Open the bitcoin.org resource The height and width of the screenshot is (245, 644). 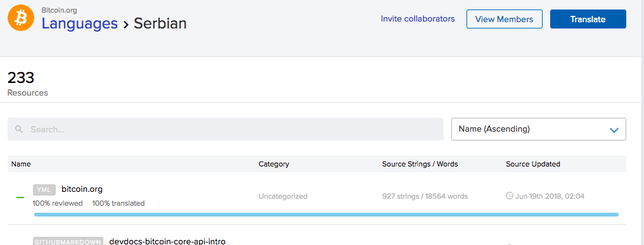pos(82,189)
